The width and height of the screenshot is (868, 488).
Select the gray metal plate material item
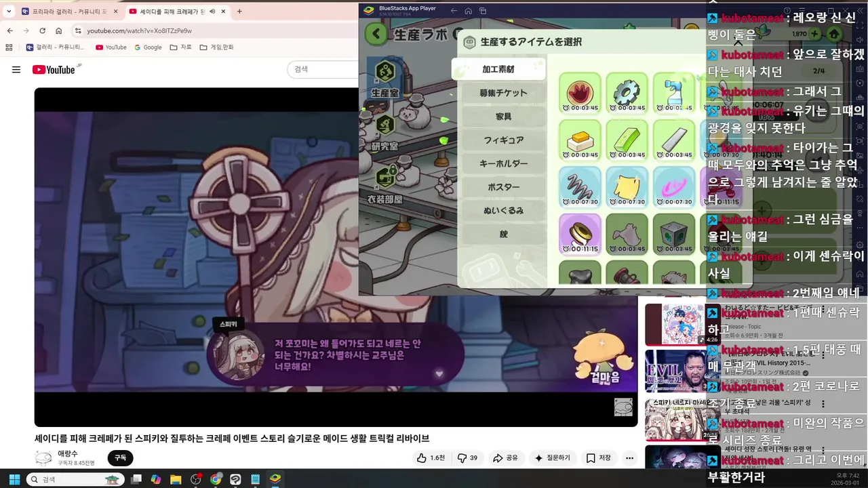673,140
